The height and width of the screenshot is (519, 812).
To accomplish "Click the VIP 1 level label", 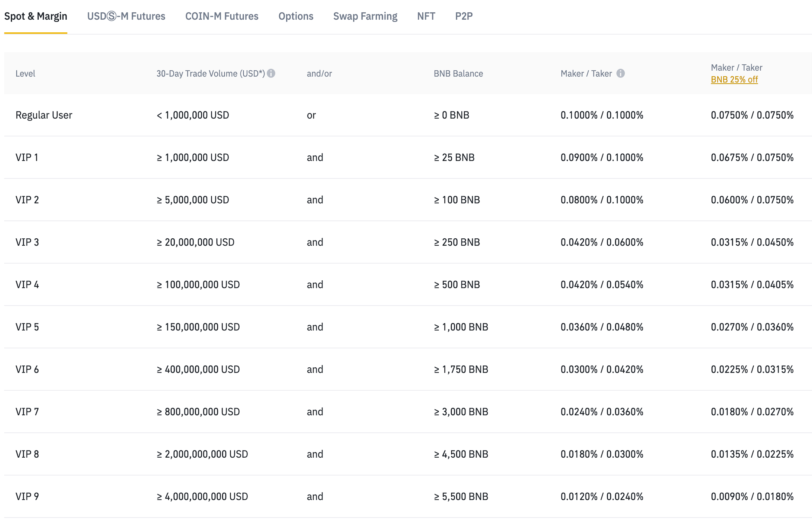I will point(27,158).
